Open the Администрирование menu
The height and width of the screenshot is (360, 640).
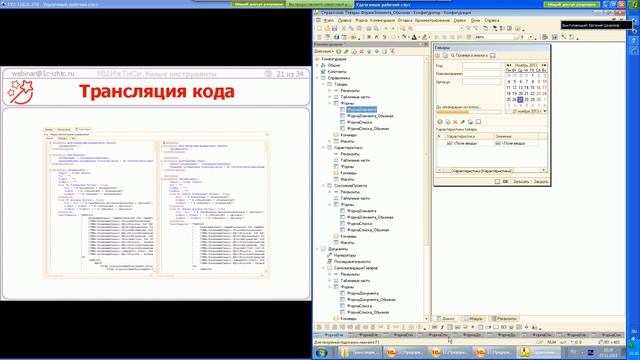coord(432,20)
